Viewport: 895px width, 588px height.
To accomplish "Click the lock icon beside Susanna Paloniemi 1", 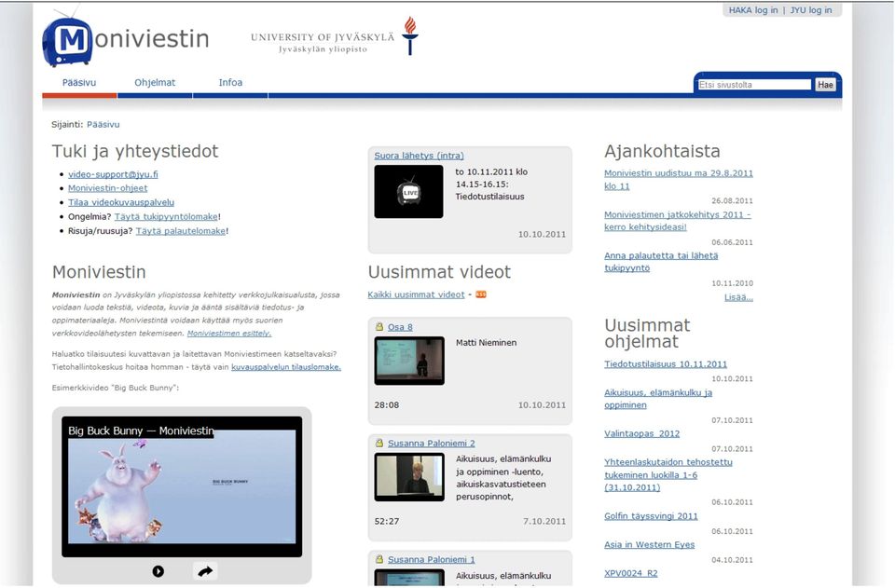I will (x=379, y=559).
